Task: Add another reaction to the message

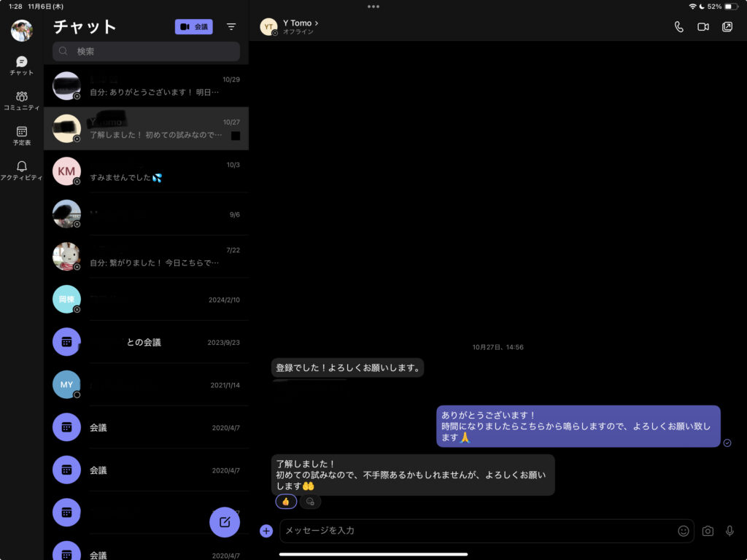Action: click(310, 502)
